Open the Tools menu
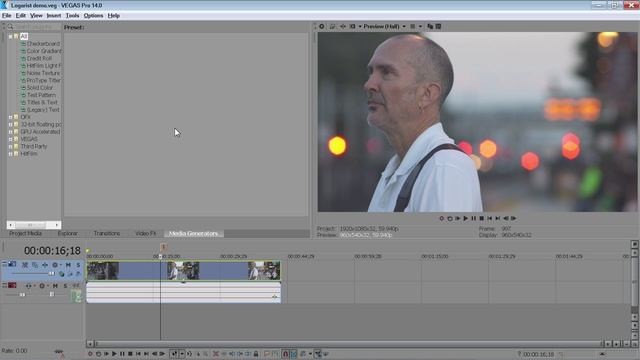This screenshot has height=360, width=640. point(72,16)
